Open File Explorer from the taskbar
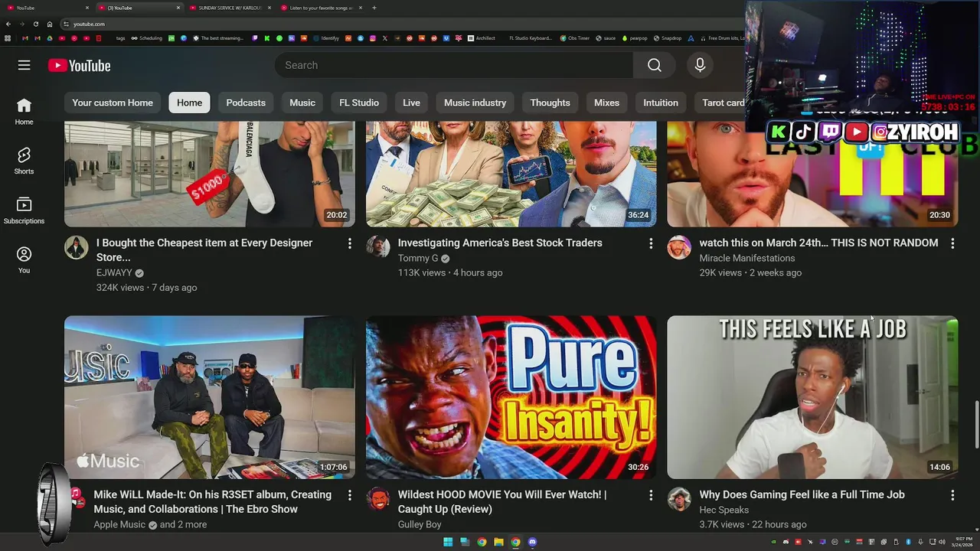The image size is (980, 551). pyautogui.click(x=498, y=542)
